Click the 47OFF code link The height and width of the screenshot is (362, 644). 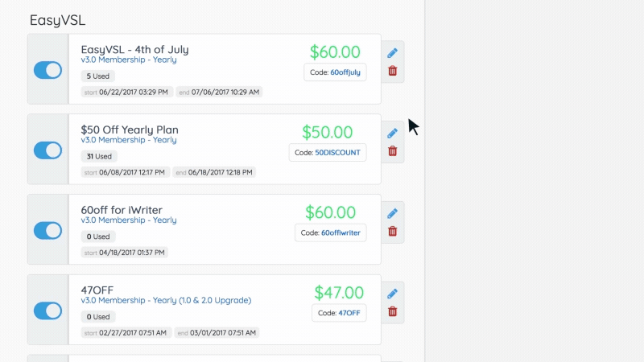pyautogui.click(x=349, y=313)
